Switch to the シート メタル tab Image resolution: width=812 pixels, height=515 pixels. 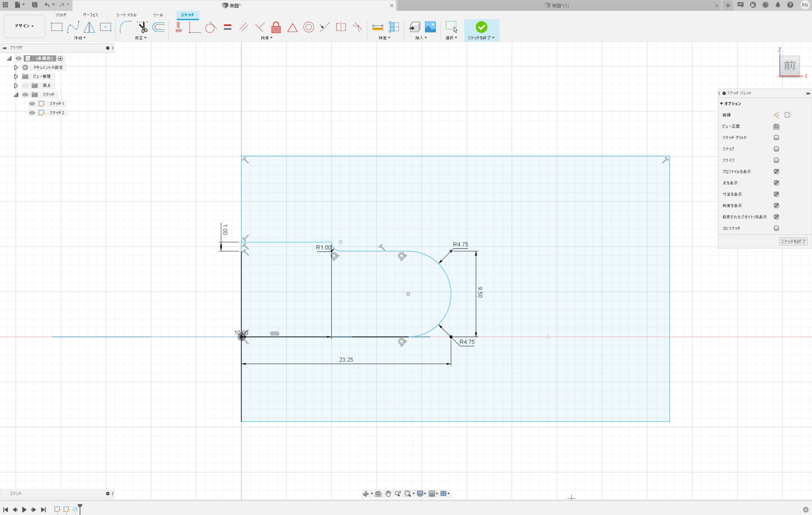click(126, 15)
